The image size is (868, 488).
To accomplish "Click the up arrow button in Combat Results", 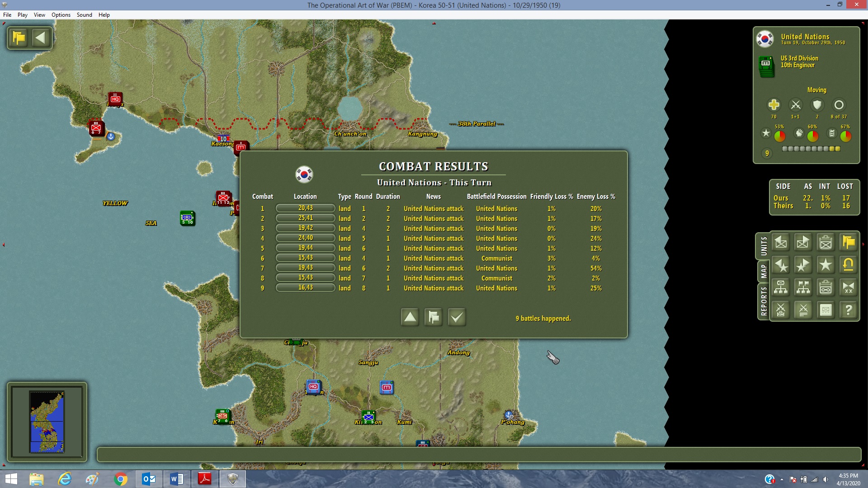I will [410, 317].
